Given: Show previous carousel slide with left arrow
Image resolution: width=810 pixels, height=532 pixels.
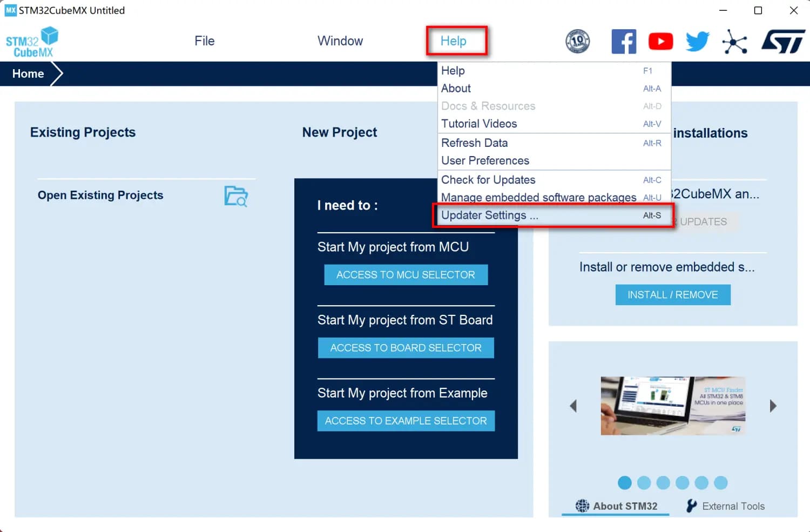Looking at the screenshot, I should (573, 406).
